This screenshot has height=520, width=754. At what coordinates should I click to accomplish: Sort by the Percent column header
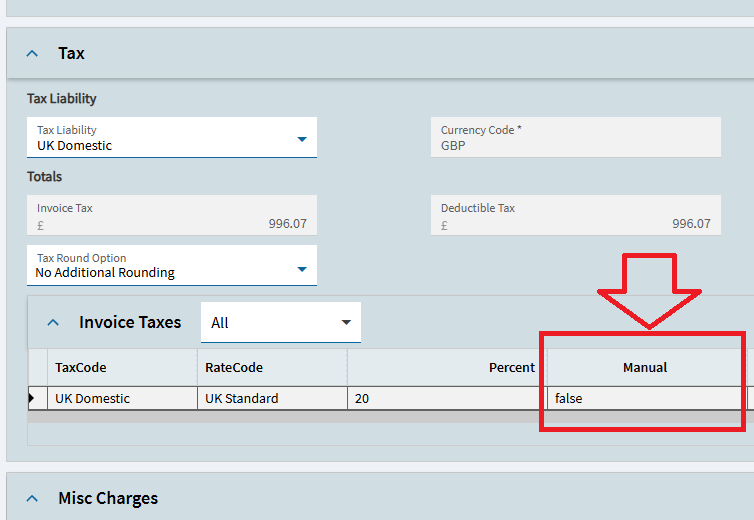coord(447,368)
